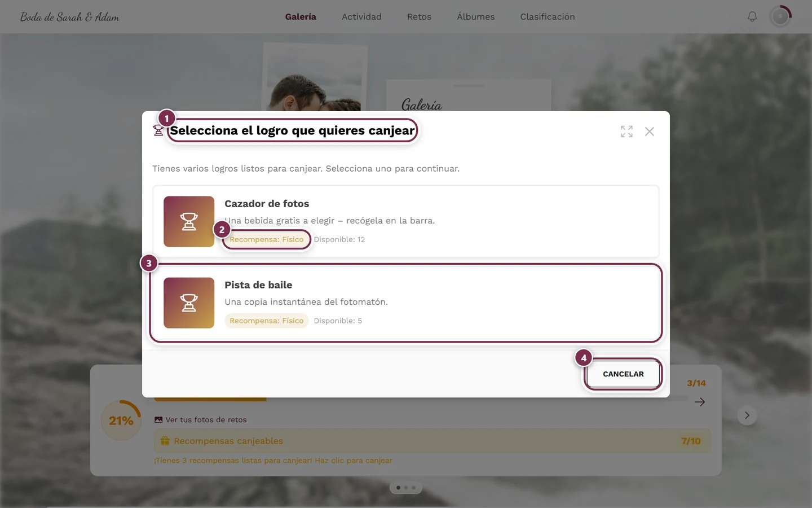This screenshot has height=508, width=812.
Task: Go to the Álbumes tab
Action: coord(476,17)
